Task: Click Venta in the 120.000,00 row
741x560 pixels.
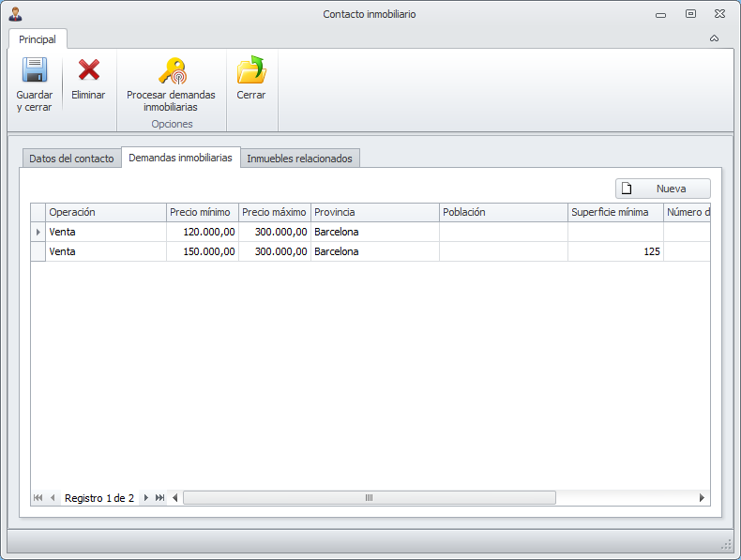Action: tap(106, 232)
